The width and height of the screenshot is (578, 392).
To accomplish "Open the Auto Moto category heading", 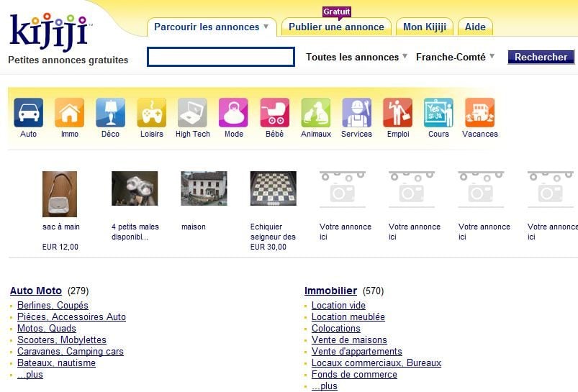I will click(36, 291).
